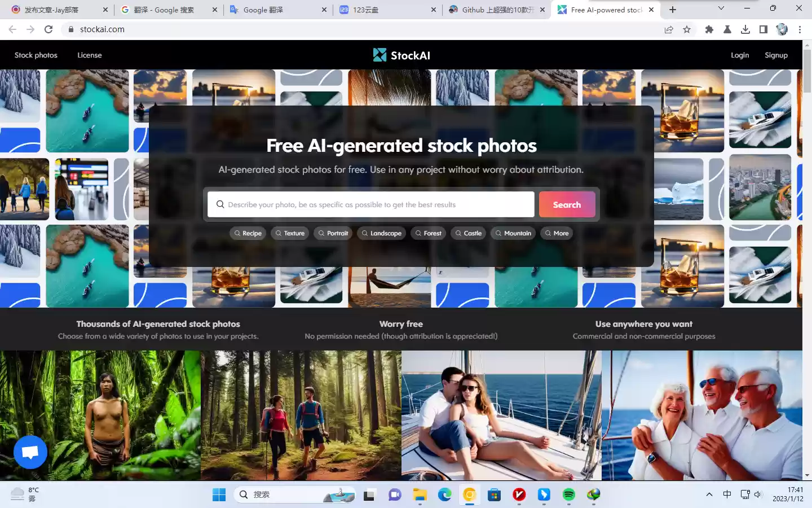
Task: Click the browser Downloads icon
Action: (x=745, y=29)
